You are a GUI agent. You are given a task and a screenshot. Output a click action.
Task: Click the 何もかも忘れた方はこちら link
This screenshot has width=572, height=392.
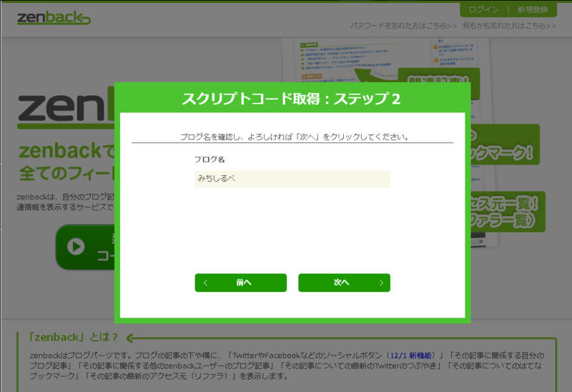coord(509,26)
